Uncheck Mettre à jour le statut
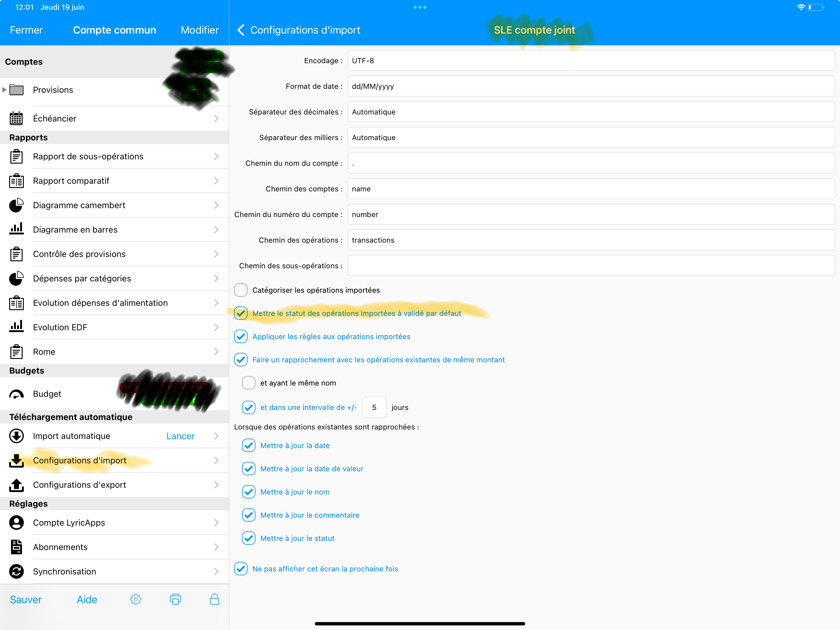840x630 pixels. coord(249,538)
